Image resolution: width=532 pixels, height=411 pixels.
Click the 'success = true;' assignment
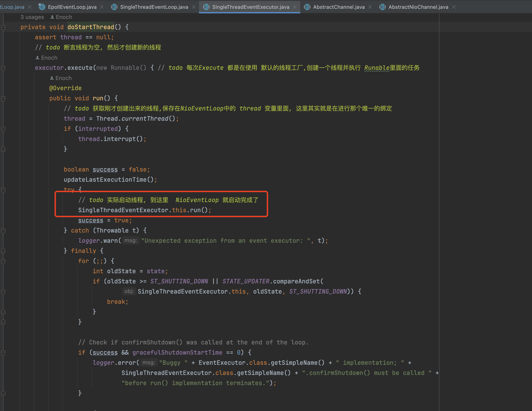[x=105, y=220]
